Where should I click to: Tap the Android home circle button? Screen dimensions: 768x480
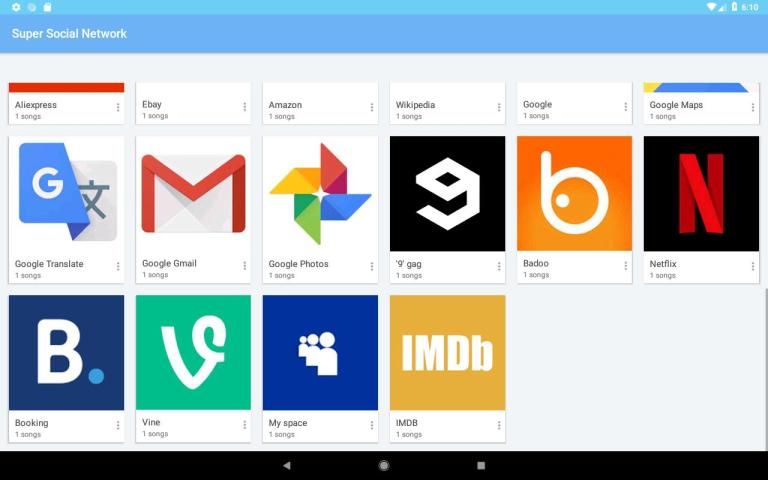tap(384, 466)
